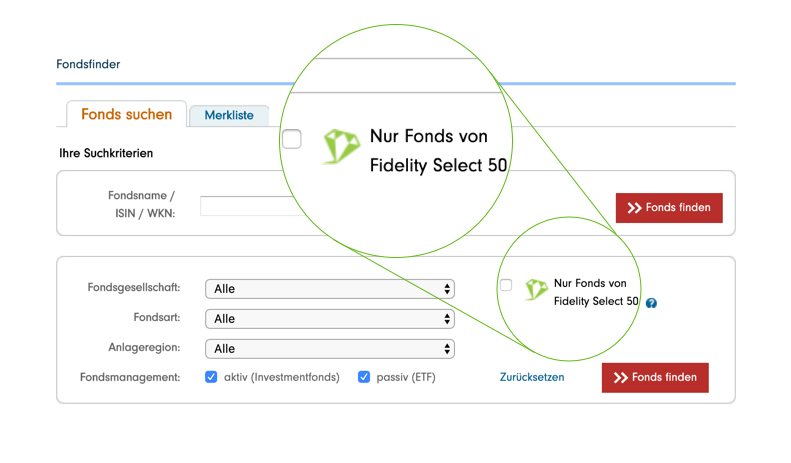Uncheck the aktiv (Investmentfonds) checkbox
Screen dimensions: 791x463
211,377
